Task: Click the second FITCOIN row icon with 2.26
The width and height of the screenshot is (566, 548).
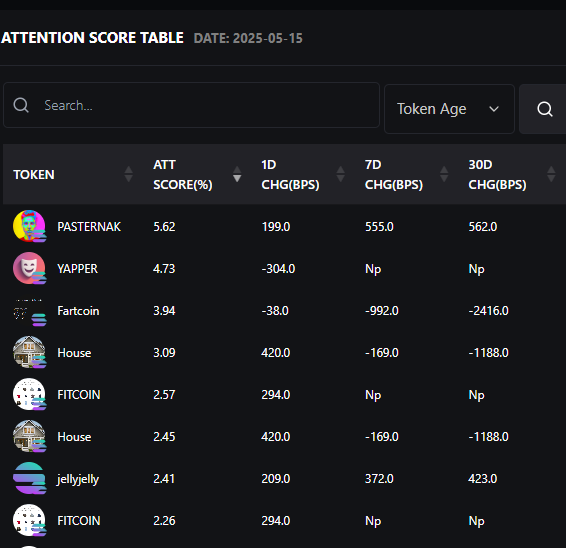Action: [x=29, y=520]
